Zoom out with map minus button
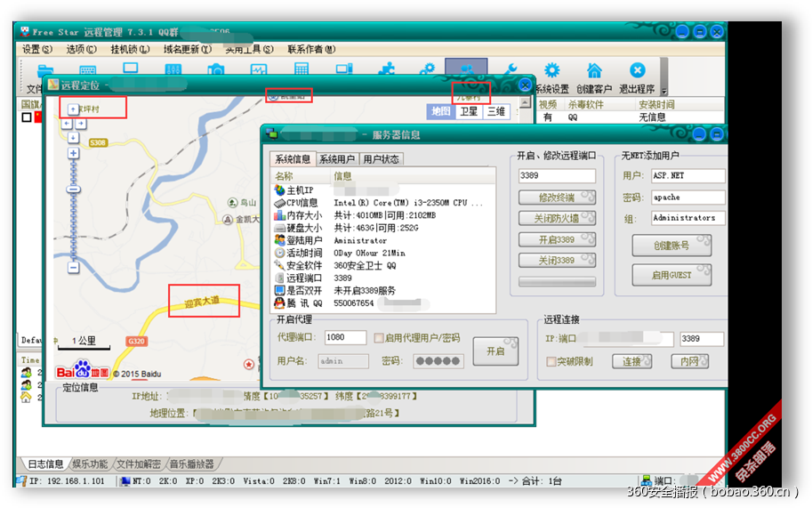Screen dimensions: 812x508 click(73, 267)
